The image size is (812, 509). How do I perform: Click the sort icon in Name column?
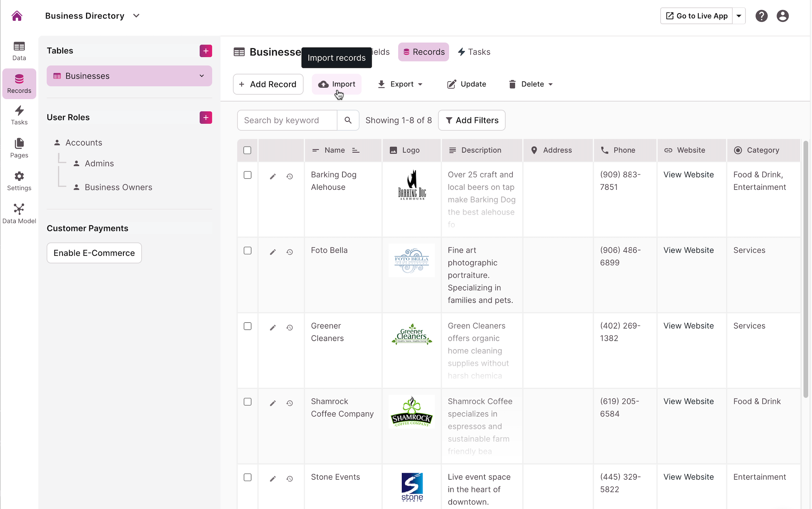(356, 150)
